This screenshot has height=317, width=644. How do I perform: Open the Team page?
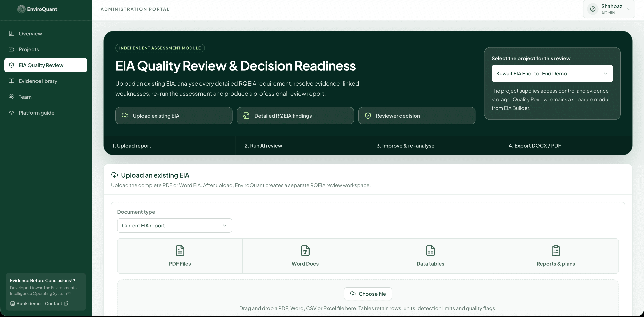(x=46, y=97)
